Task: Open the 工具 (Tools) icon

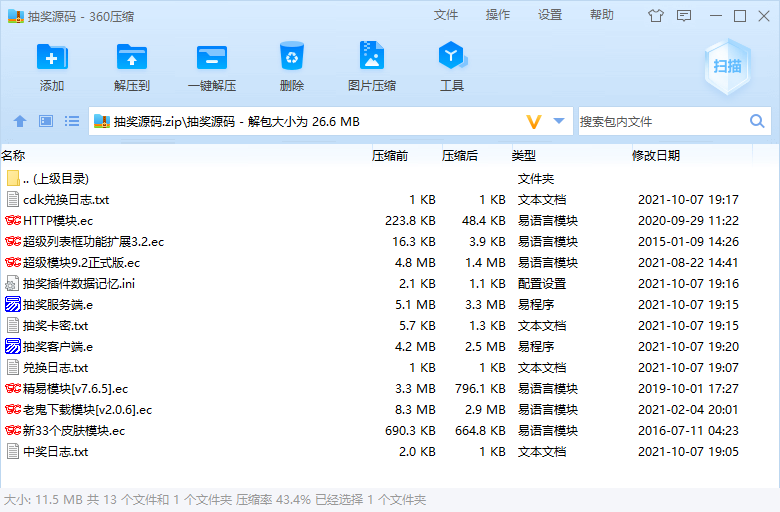Action: pyautogui.click(x=452, y=58)
